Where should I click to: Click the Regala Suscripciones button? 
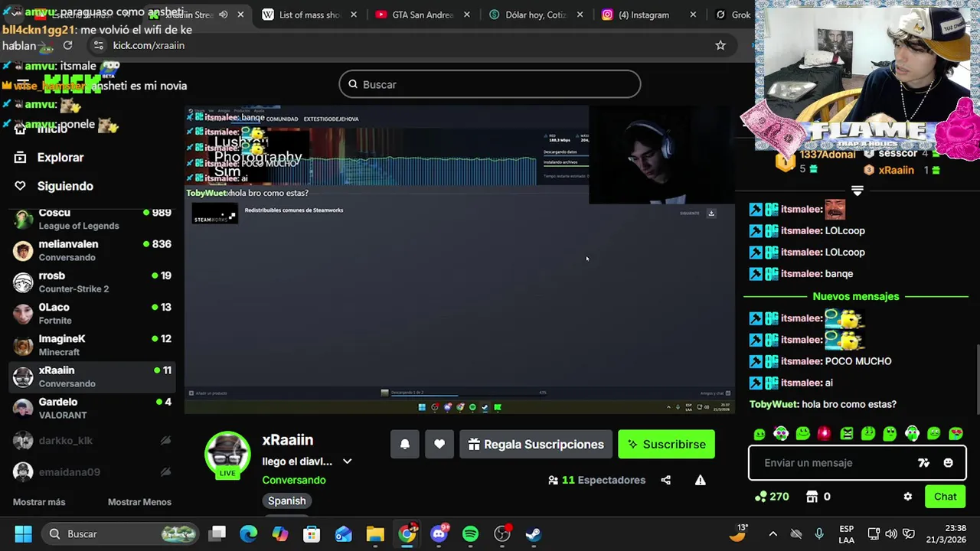535,444
